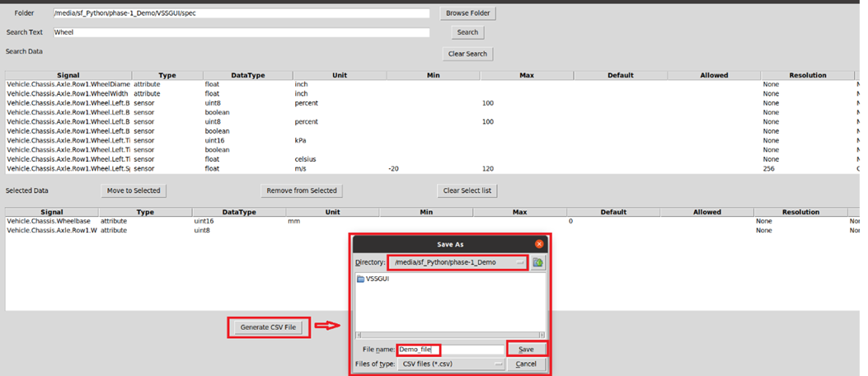Close the Save As dialog
Image resolution: width=868 pixels, height=376 pixels.
538,243
